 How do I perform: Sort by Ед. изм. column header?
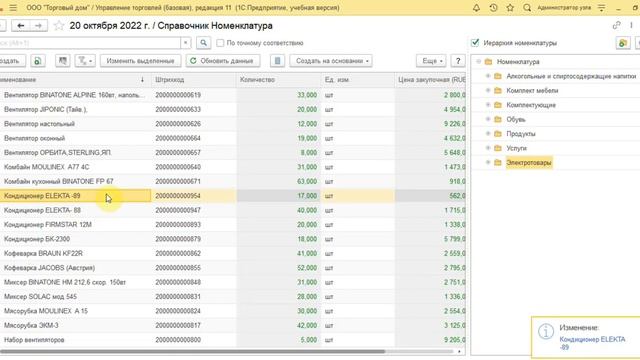click(358, 80)
